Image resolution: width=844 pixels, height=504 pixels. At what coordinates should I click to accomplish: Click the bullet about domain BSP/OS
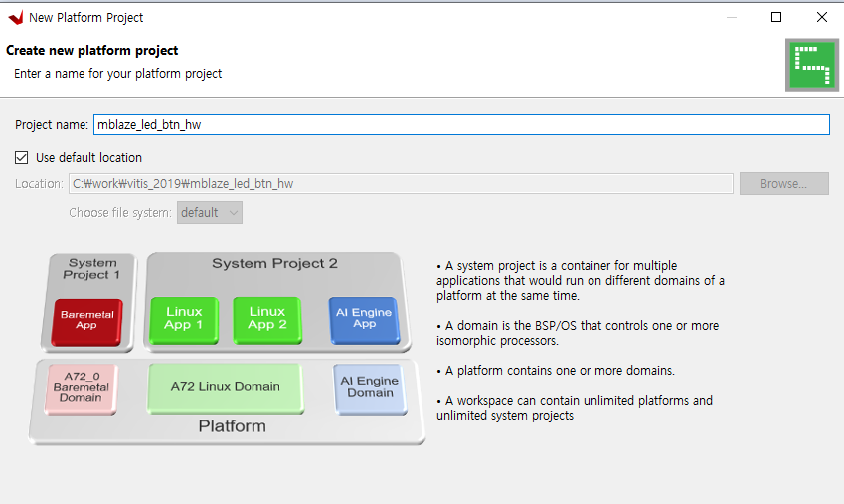(x=578, y=333)
